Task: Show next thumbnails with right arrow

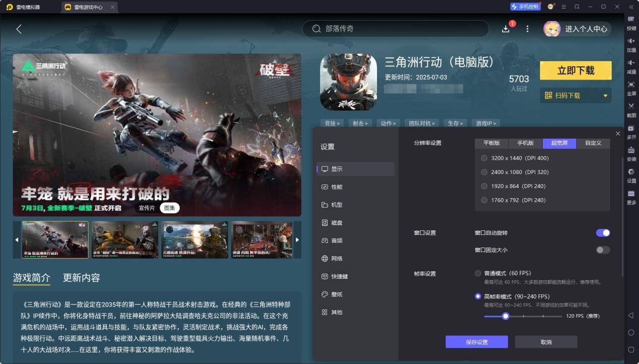Action: (x=297, y=240)
